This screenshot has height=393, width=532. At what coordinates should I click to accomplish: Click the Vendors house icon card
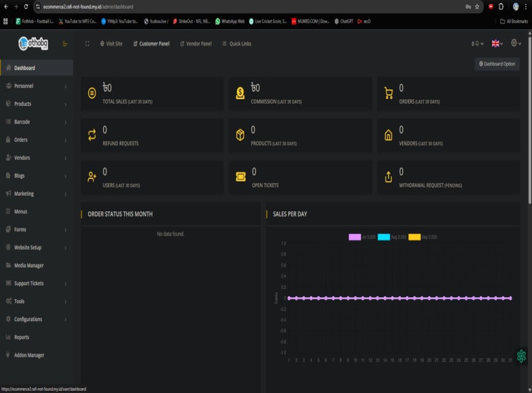point(389,135)
